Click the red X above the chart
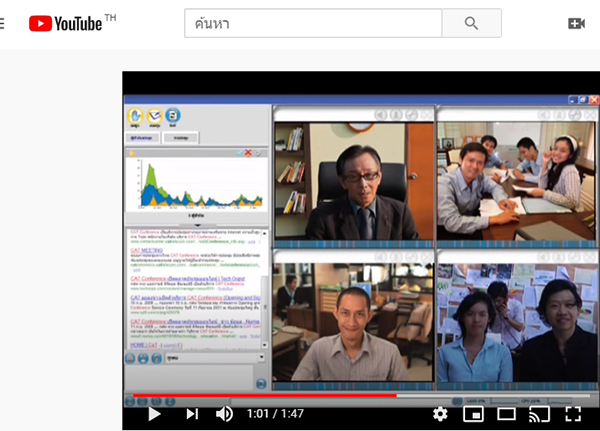The width and height of the screenshot is (600, 431). (x=247, y=153)
